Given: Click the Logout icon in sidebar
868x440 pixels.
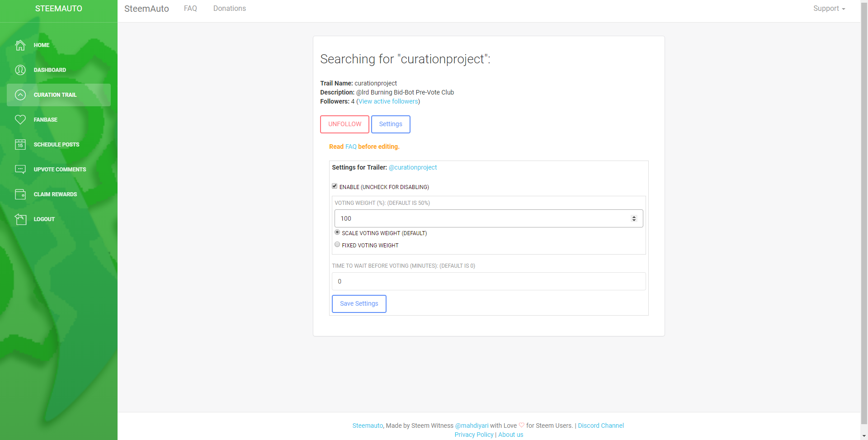Looking at the screenshot, I should [20, 219].
